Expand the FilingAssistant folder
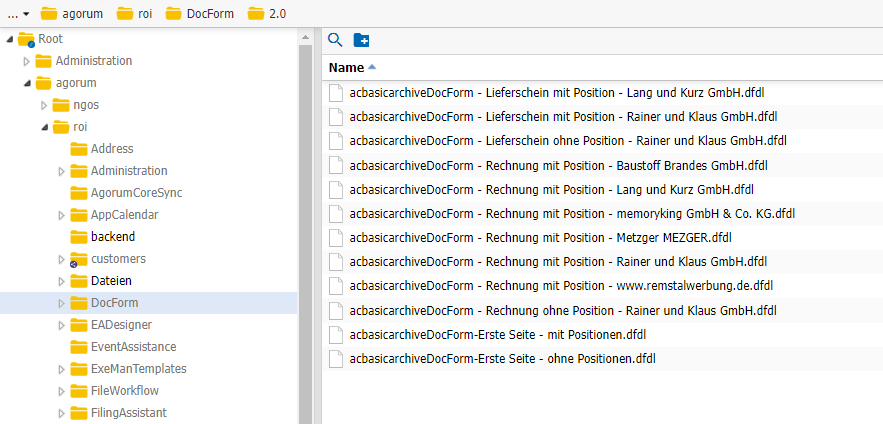This screenshot has height=424, width=883. (62, 413)
